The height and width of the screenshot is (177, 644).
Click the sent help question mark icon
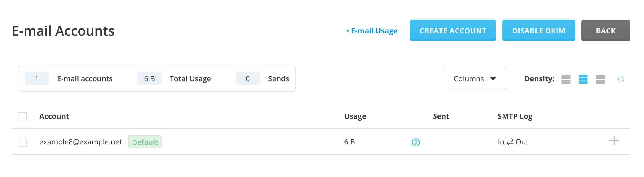coord(416,142)
